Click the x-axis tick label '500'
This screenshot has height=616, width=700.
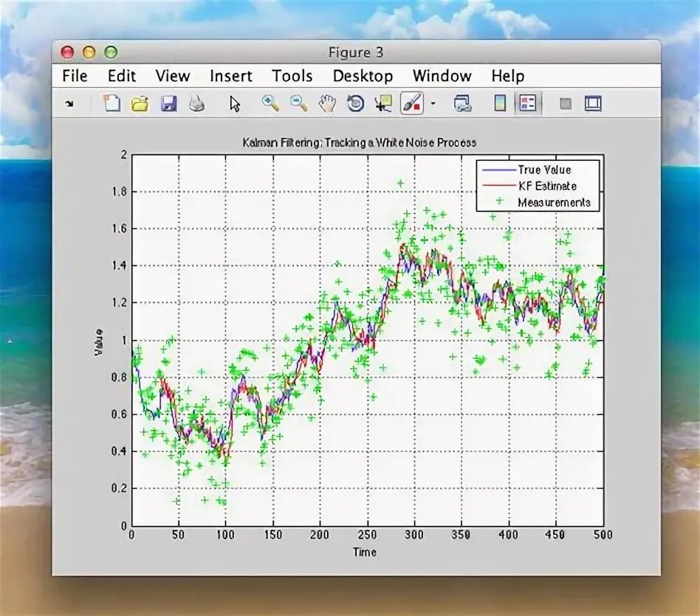click(x=603, y=535)
